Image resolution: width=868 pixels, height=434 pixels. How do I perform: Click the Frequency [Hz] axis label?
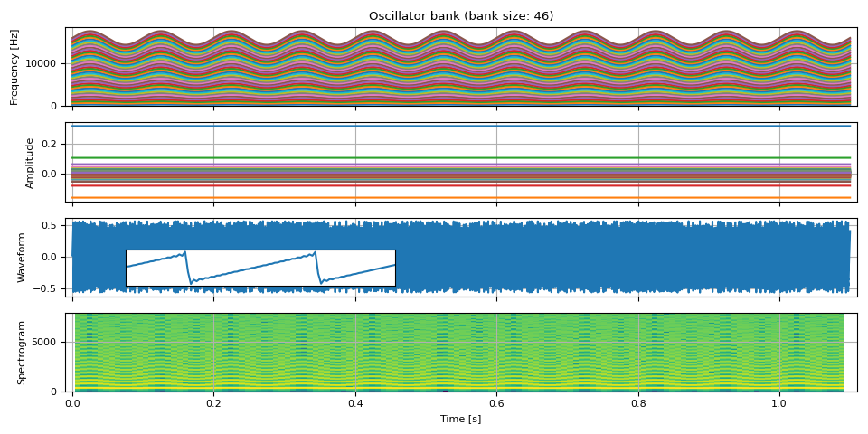point(15,67)
